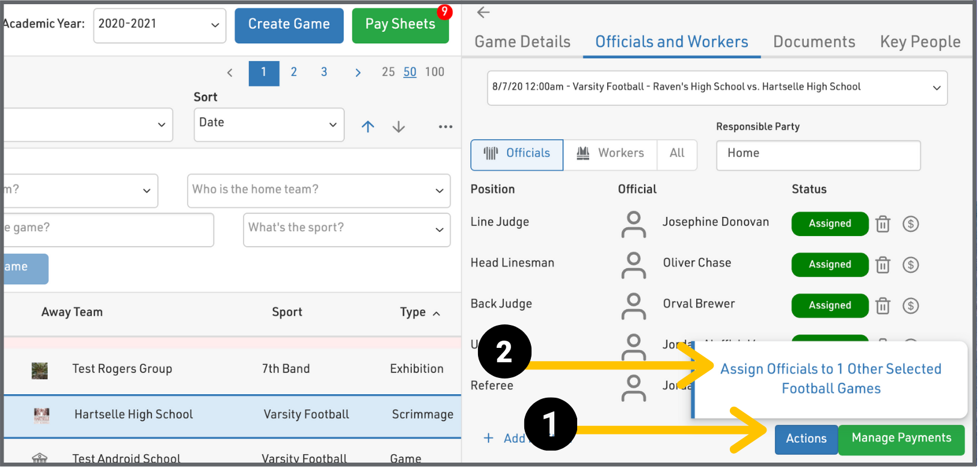Open the Academic Year dropdown

pos(160,25)
